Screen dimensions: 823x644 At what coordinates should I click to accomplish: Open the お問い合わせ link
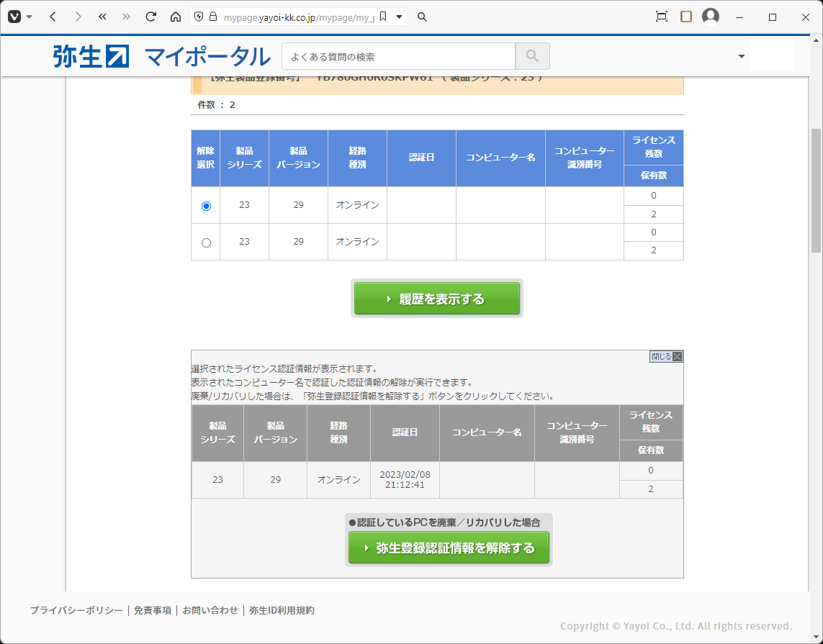210,610
